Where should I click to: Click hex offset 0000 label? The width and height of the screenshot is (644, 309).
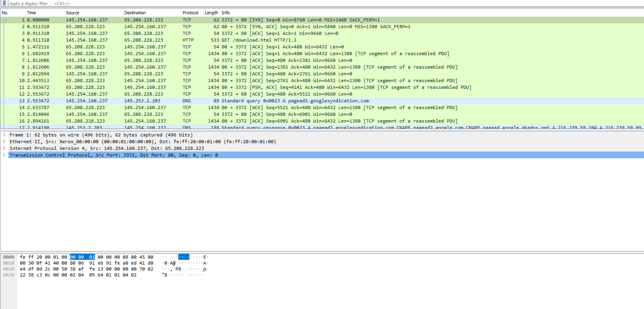tap(9, 257)
